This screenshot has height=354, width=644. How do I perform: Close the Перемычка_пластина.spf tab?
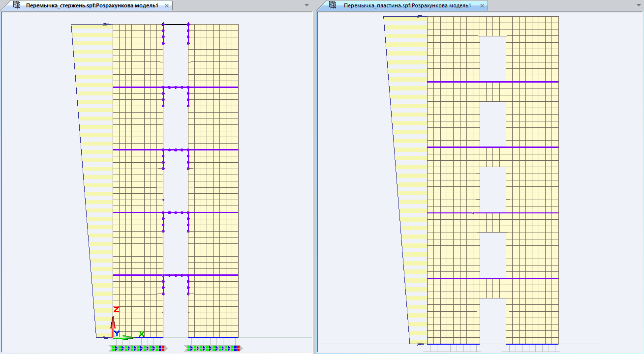tap(483, 5)
